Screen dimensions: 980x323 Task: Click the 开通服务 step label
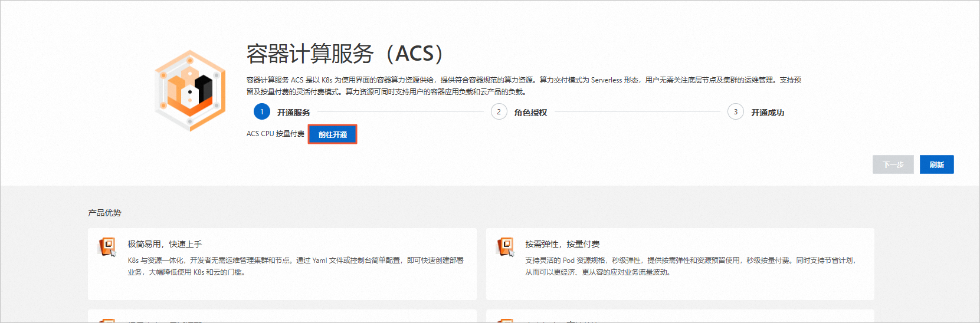[293, 112]
